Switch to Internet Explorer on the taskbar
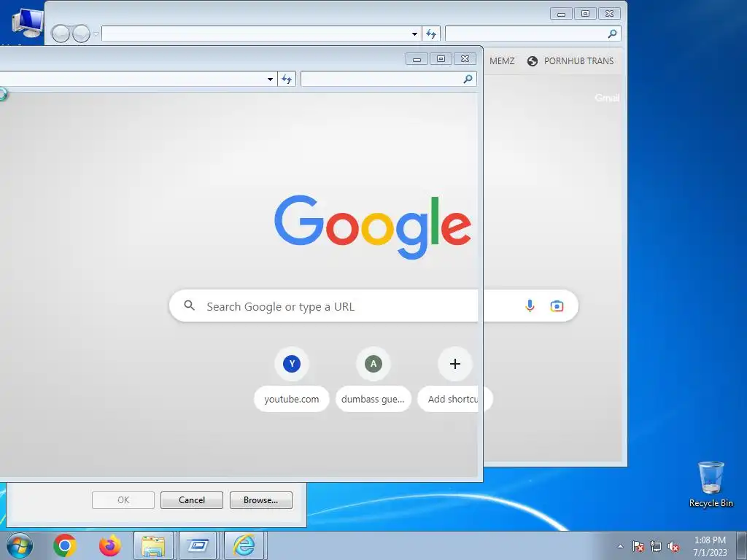 [x=244, y=545]
